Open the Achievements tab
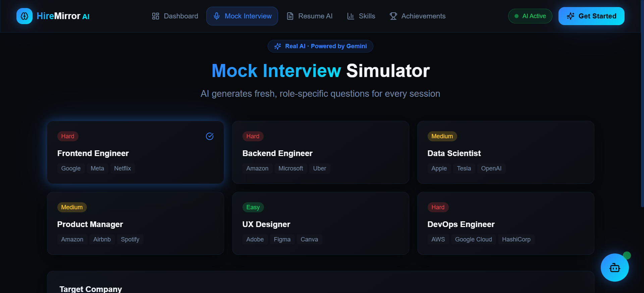Image resolution: width=644 pixels, height=293 pixels. pos(418,16)
